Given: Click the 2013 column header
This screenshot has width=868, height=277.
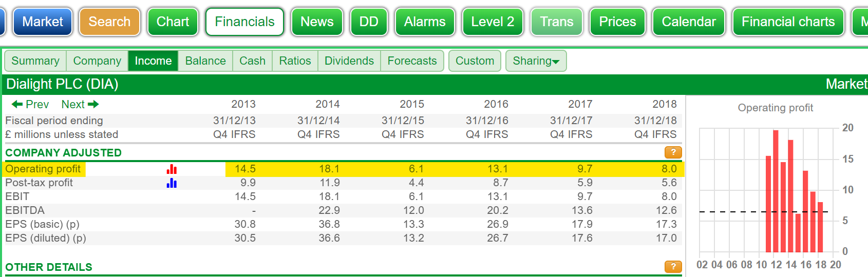Looking at the screenshot, I should click(x=243, y=104).
